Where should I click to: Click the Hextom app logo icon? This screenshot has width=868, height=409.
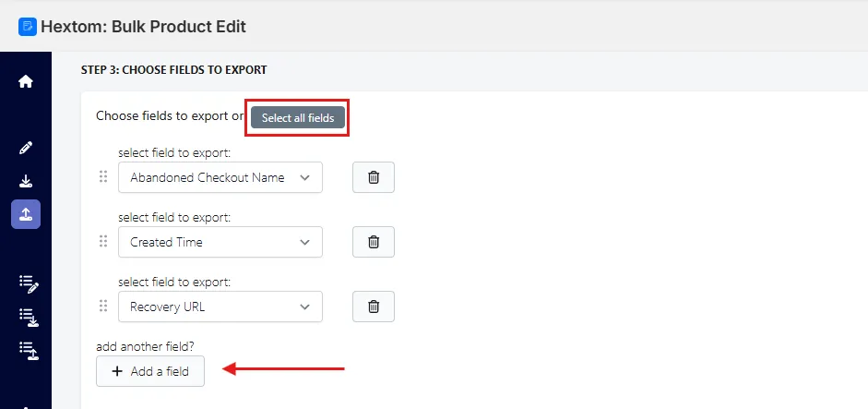click(x=28, y=27)
